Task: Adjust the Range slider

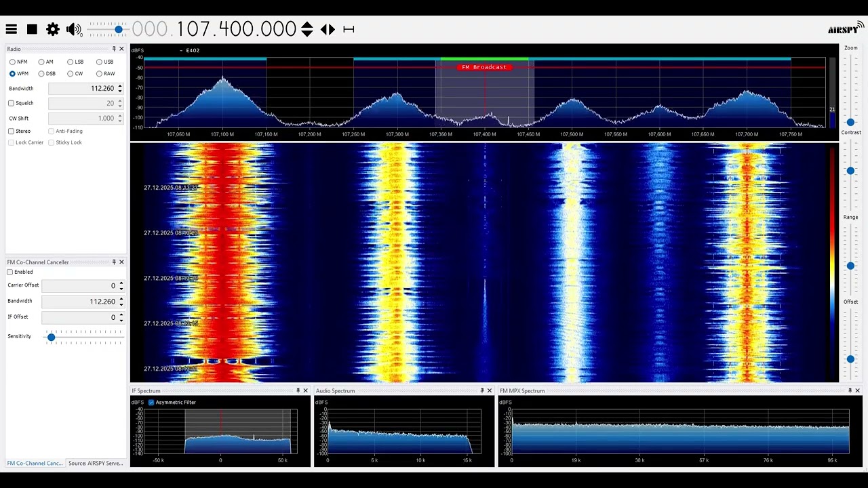Action: 850,266
